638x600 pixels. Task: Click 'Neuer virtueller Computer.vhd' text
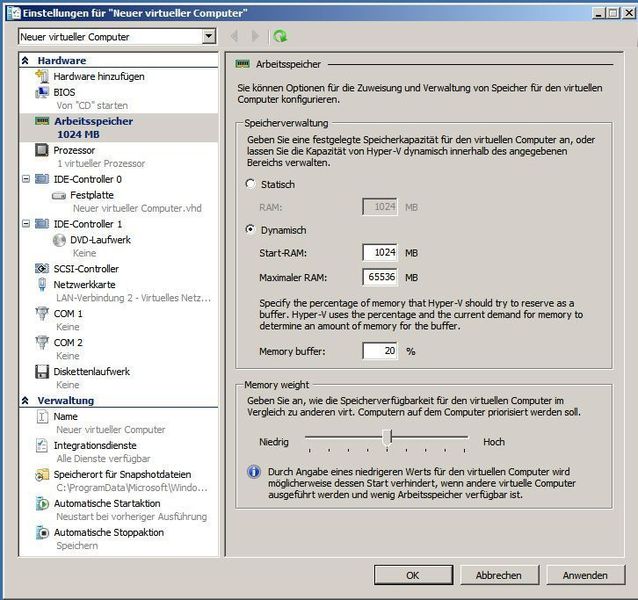(x=137, y=208)
